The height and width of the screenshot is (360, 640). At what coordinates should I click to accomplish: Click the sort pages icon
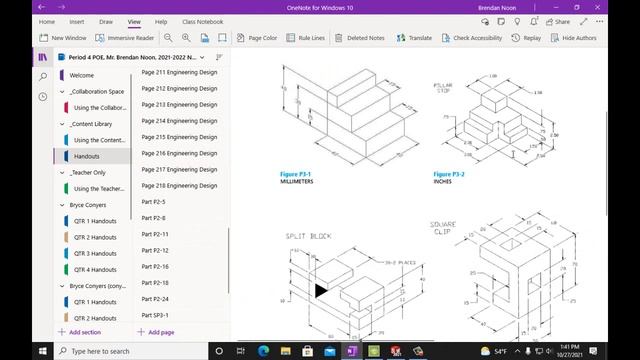pyautogui.click(x=219, y=57)
